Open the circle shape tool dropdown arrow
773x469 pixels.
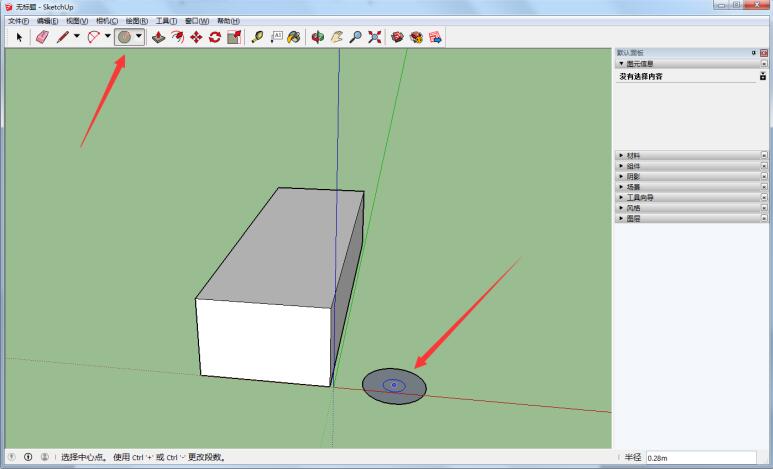click(x=139, y=36)
